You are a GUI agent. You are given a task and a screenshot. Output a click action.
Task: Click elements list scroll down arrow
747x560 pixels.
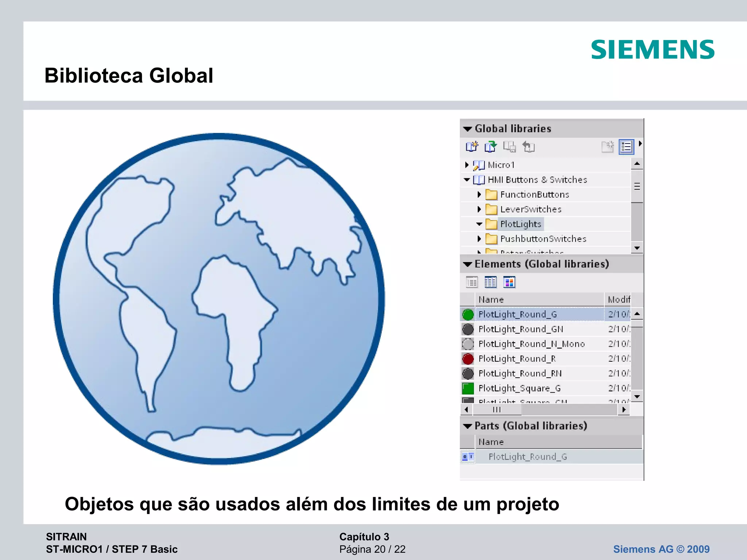[x=637, y=396]
